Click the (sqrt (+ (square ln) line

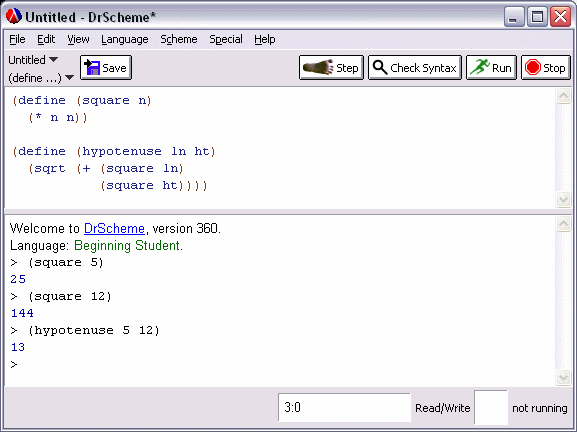(x=106, y=169)
